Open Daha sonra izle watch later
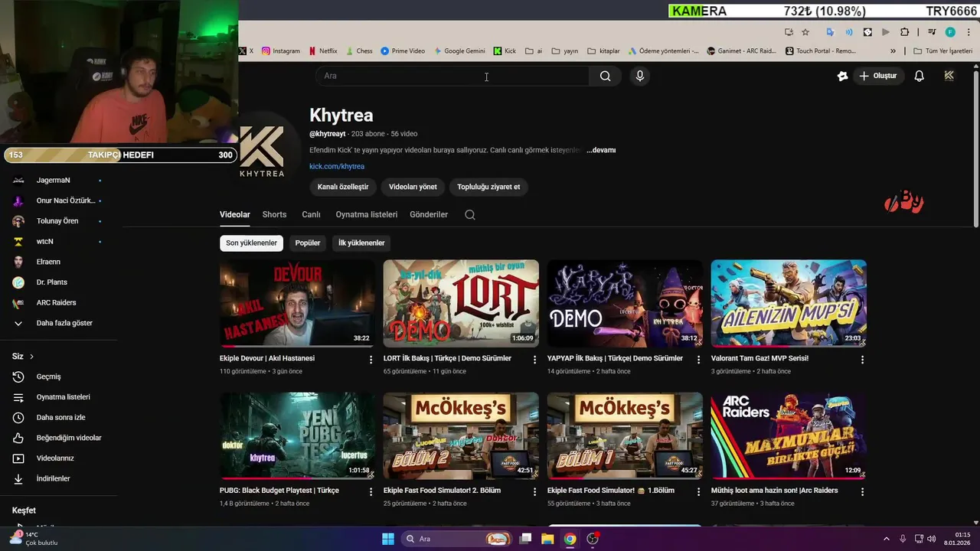Viewport: 980px width, 551px height. coord(61,417)
